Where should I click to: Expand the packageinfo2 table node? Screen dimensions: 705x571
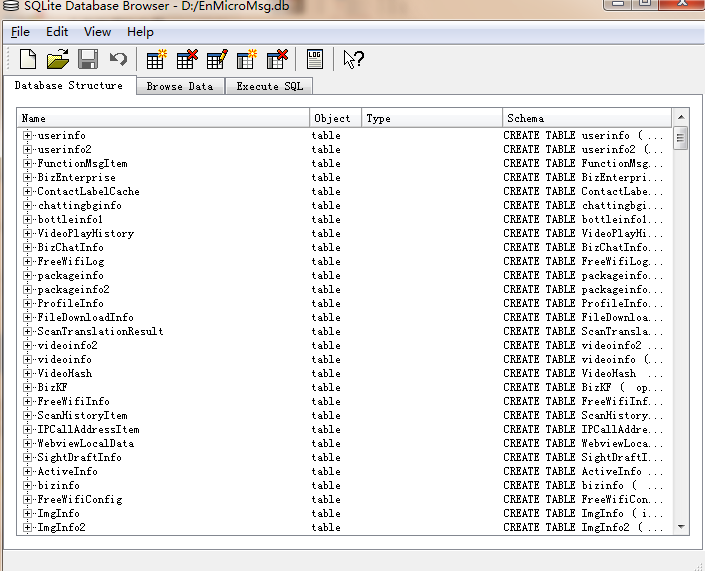(x=27, y=289)
